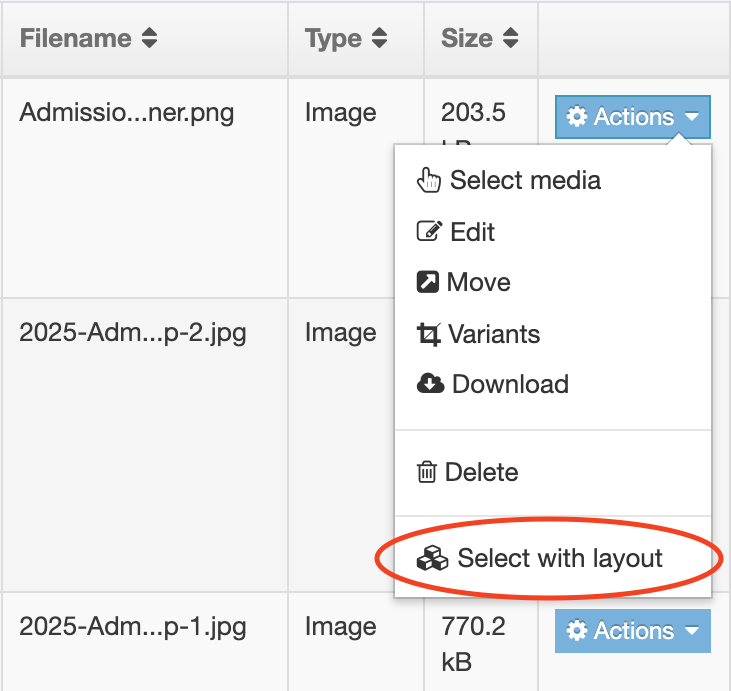Click the cubes Select with layout icon
The width and height of the screenshot is (731, 691).
coord(432,558)
